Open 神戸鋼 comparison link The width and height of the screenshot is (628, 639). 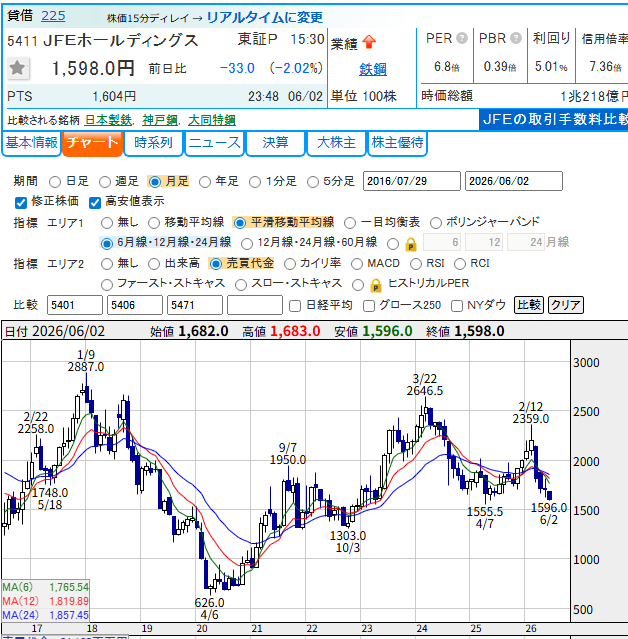coord(160,120)
